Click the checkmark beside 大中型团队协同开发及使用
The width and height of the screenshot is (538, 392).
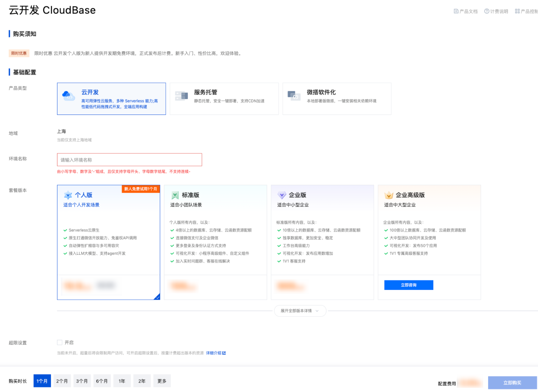(x=386, y=238)
